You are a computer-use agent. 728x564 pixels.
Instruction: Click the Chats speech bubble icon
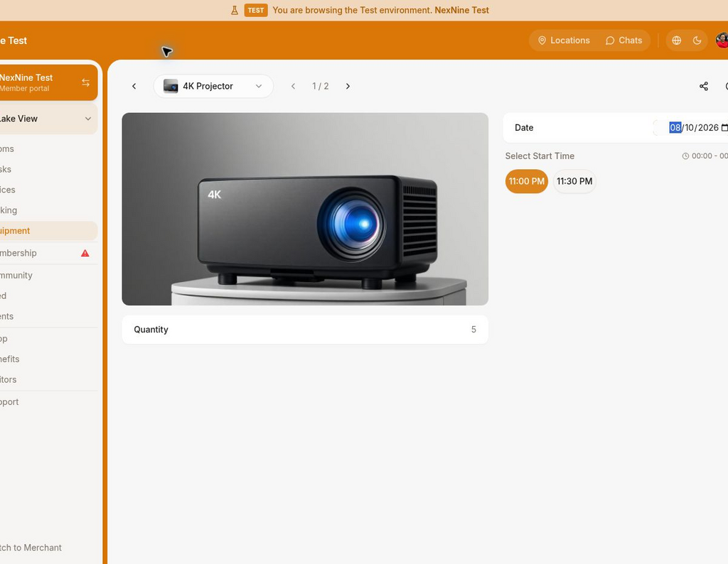(x=610, y=40)
